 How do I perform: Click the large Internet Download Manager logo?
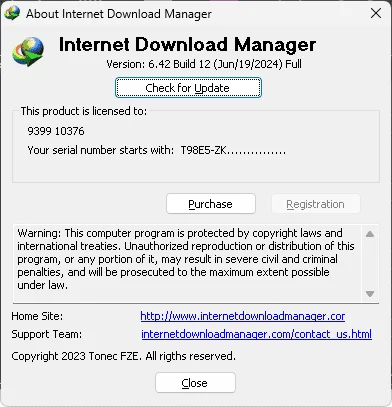click(28, 51)
